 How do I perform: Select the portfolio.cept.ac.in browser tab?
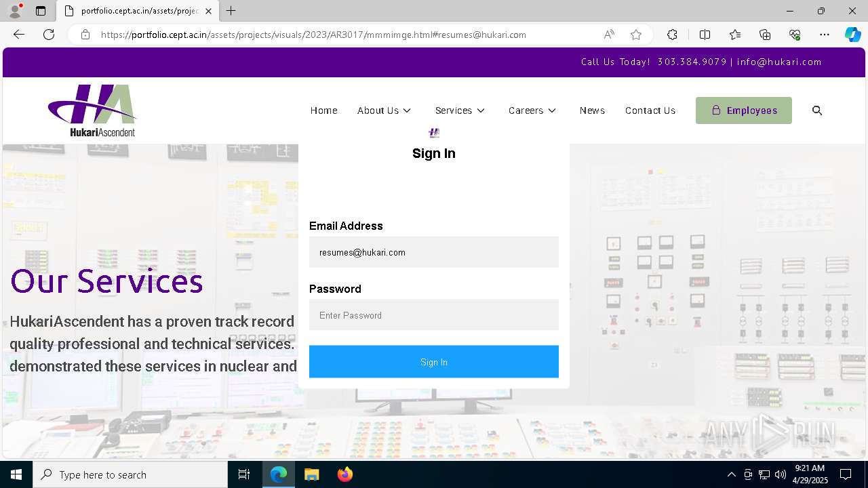[138, 11]
